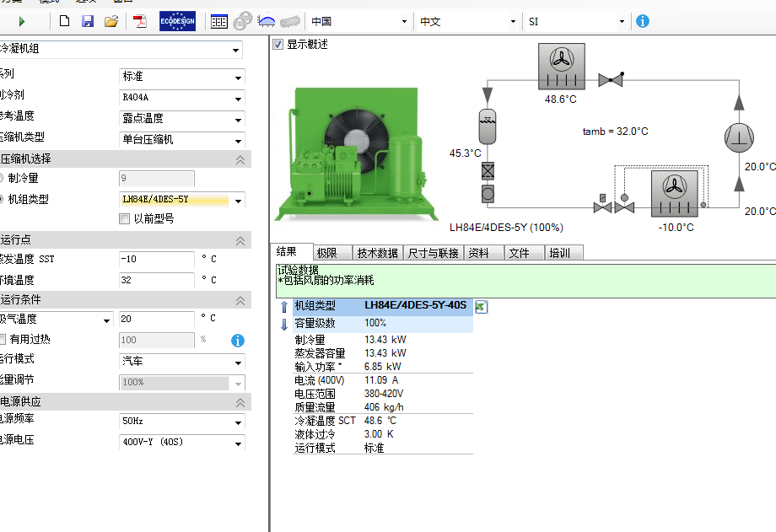Screen dimensions: 776x532
Task: Create a new document from the toolbar
Action: click(64, 21)
